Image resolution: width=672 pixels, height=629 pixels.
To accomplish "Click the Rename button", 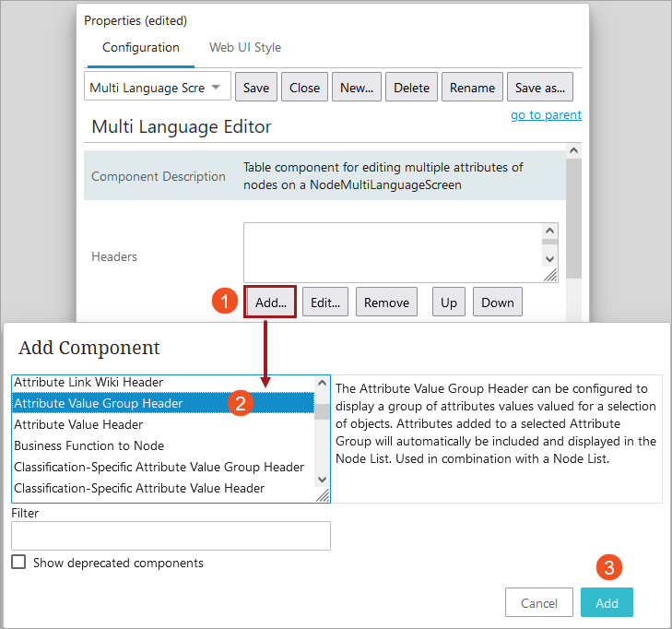I will coord(472,88).
